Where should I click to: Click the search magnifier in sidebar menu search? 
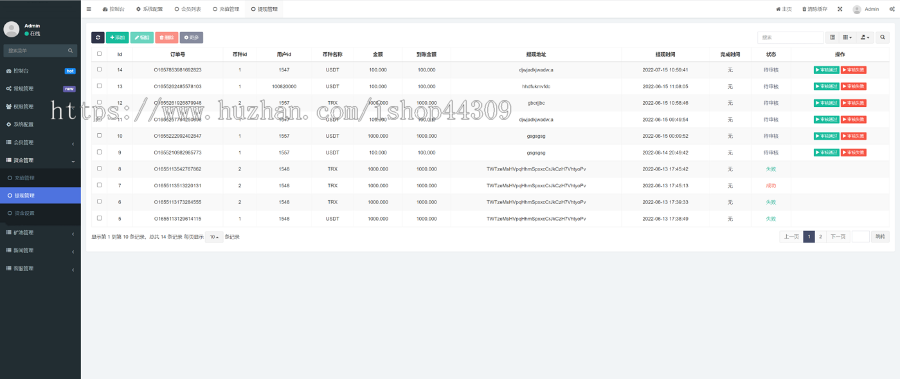71,51
